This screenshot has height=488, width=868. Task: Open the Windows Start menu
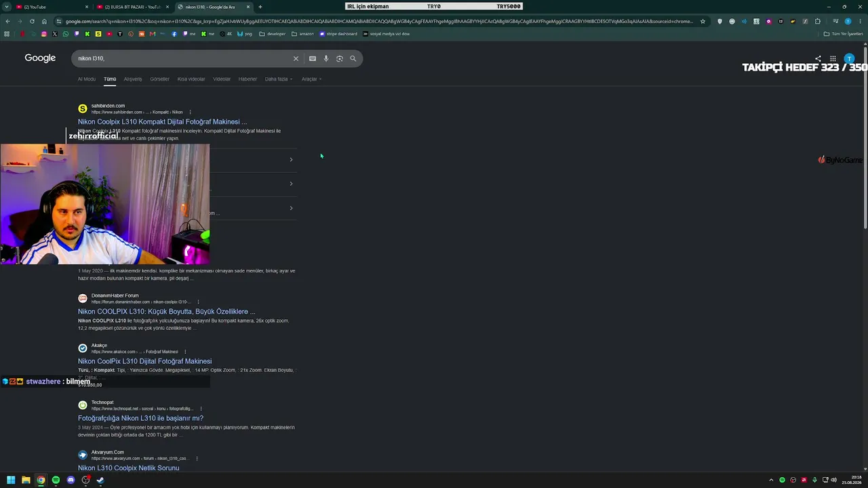(11, 480)
